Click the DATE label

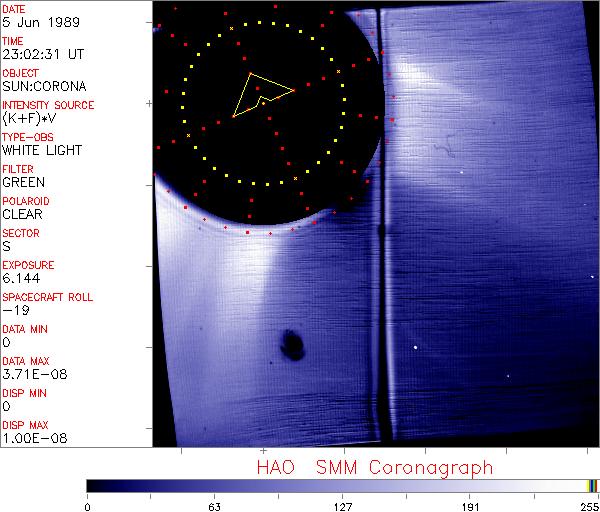click(13, 9)
